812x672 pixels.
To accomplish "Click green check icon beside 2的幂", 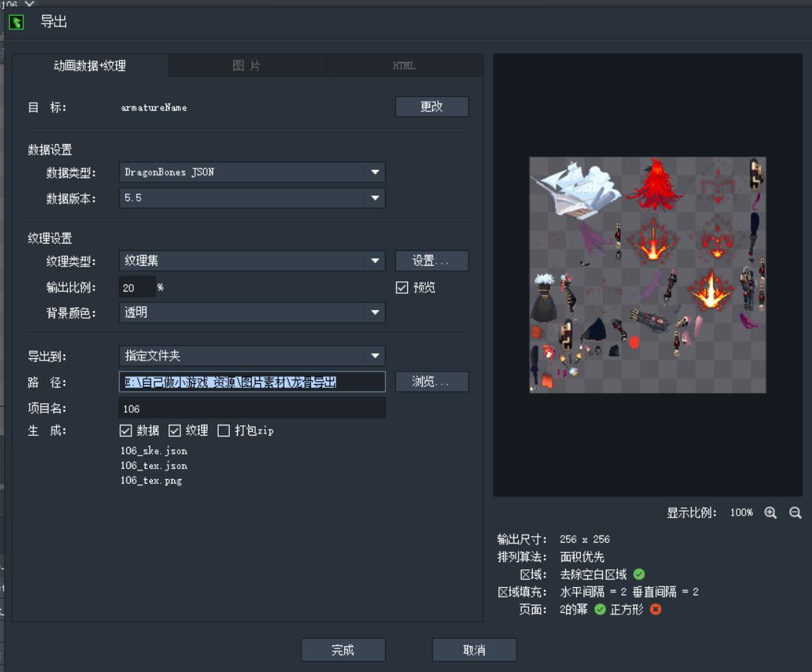I will [600, 609].
